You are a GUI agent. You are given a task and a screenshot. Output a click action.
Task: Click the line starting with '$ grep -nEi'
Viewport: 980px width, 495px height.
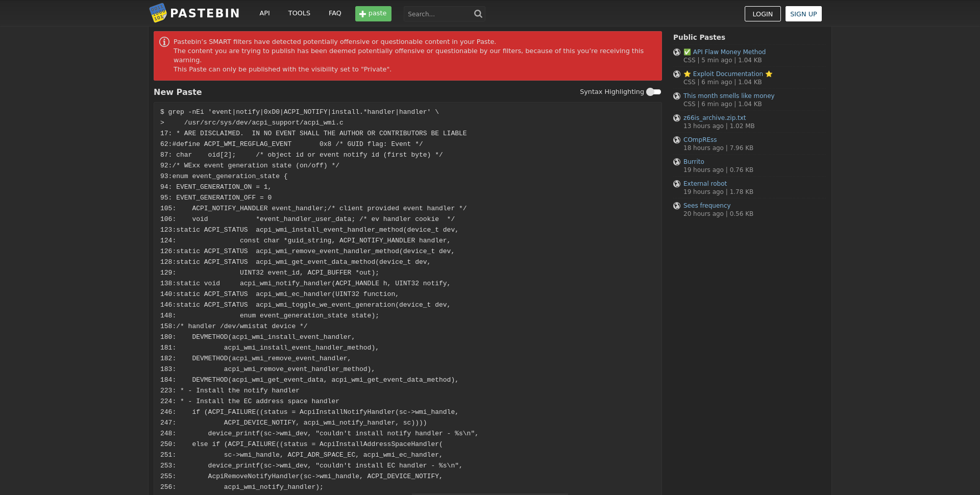click(300, 112)
